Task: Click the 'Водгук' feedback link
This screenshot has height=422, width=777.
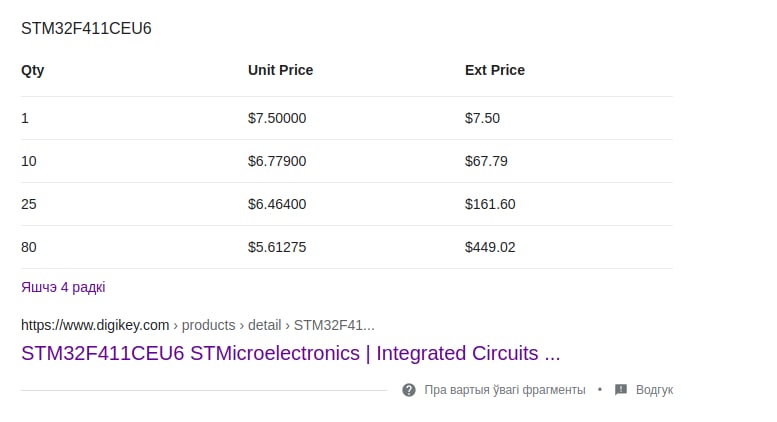Action: pos(654,390)
